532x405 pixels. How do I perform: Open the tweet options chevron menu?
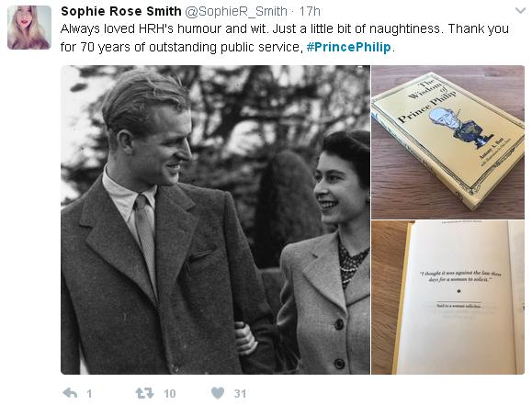tap(520, 11)
